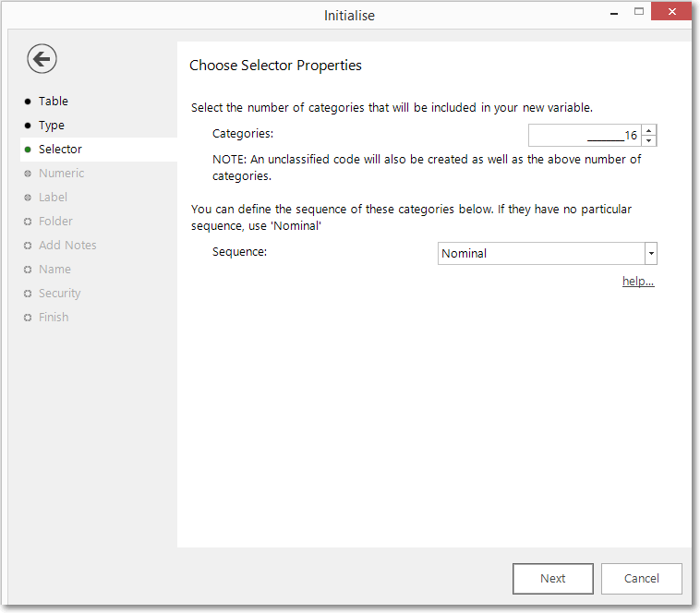Click the Name step bullet icon
This screenshot has height=613, width=700.
pyautogui.click(x=28, y=270)
